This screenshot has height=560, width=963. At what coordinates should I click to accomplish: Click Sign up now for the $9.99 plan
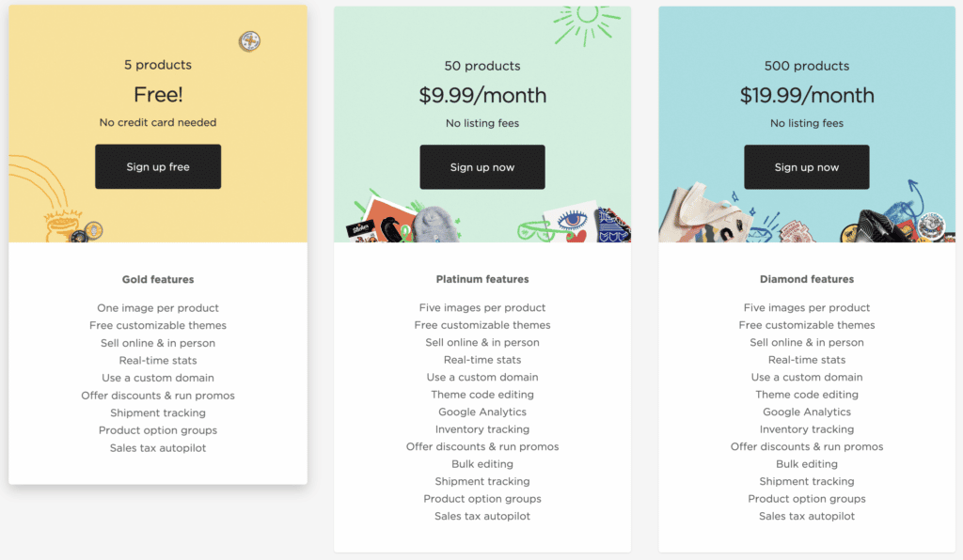pyautogui.click(x=482, y=167)
